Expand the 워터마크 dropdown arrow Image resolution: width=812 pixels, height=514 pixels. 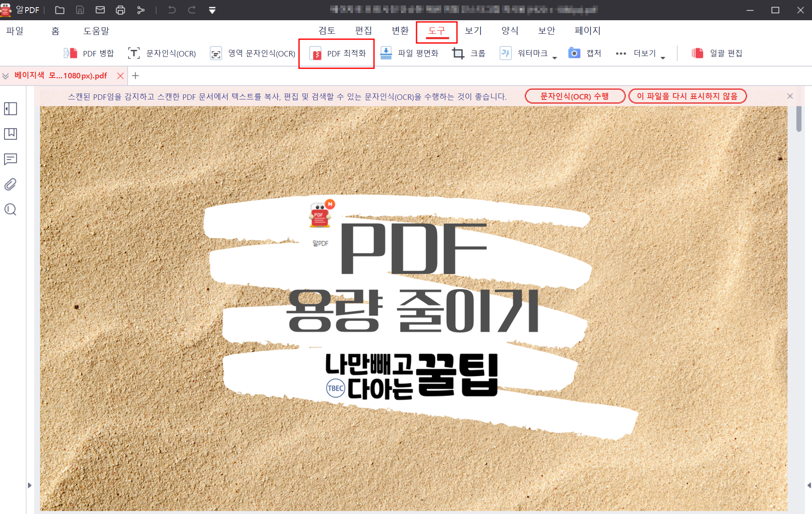pyautogui.click(x=555, y=58)
